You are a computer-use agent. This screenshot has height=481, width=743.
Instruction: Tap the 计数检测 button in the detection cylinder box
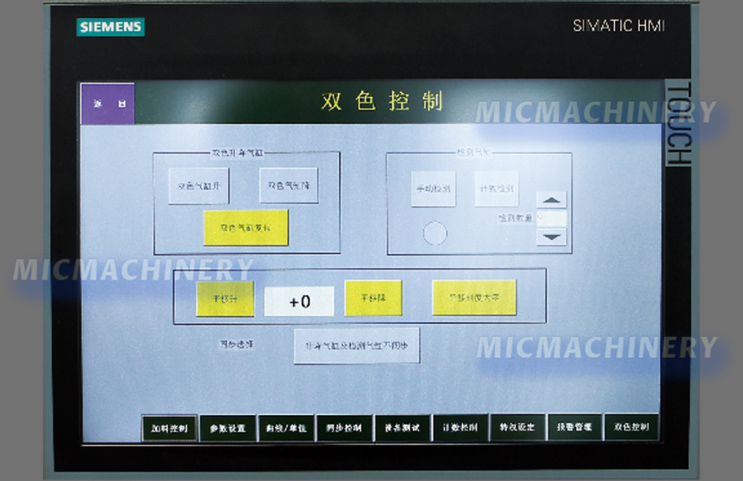point(497,189)
